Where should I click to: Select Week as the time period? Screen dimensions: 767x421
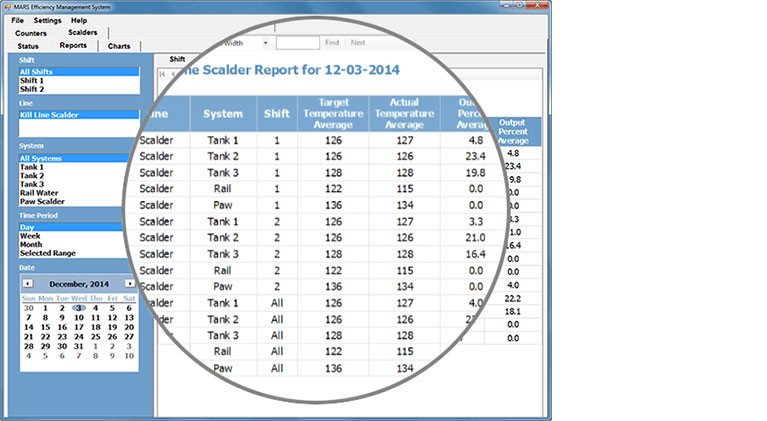[30, 236]
